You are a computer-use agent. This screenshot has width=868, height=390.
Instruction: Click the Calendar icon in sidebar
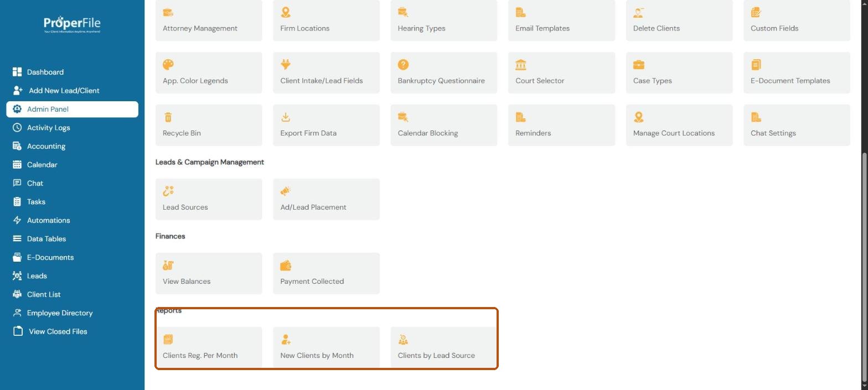(x=17, y=164)
